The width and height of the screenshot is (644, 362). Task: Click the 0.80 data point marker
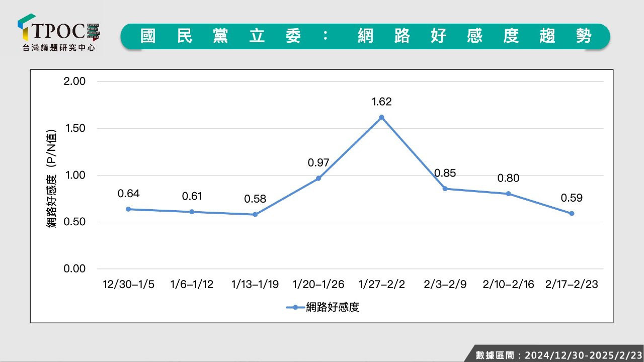pyautogui.click(x=508, y=194)
